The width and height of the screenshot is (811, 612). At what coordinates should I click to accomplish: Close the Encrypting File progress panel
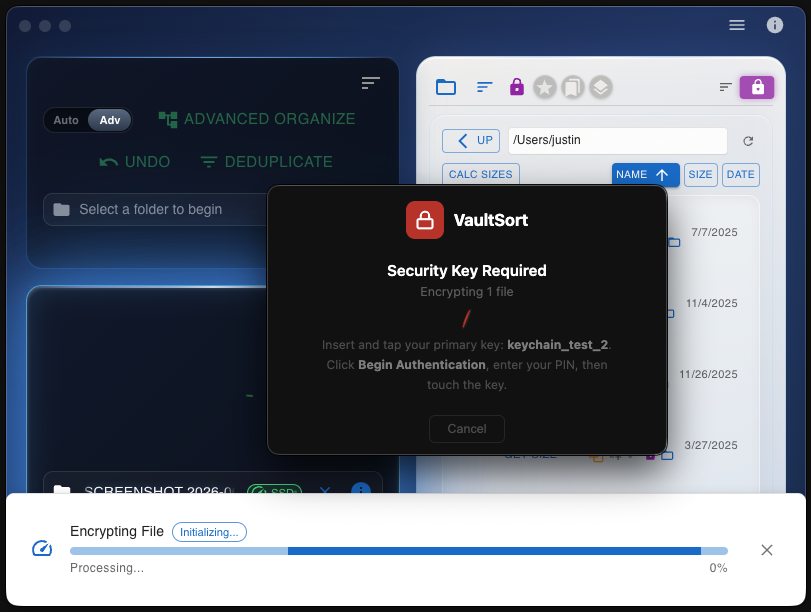click(x=767, y=550)
